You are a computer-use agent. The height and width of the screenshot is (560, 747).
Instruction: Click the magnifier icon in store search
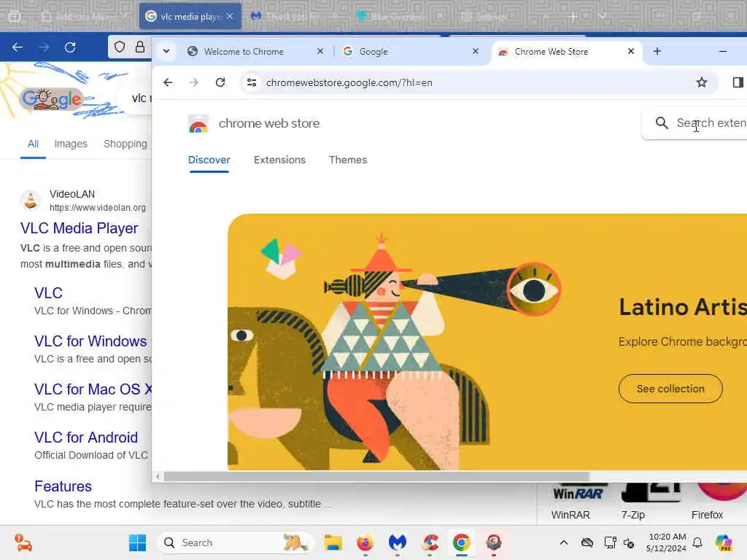pos(662,122)
